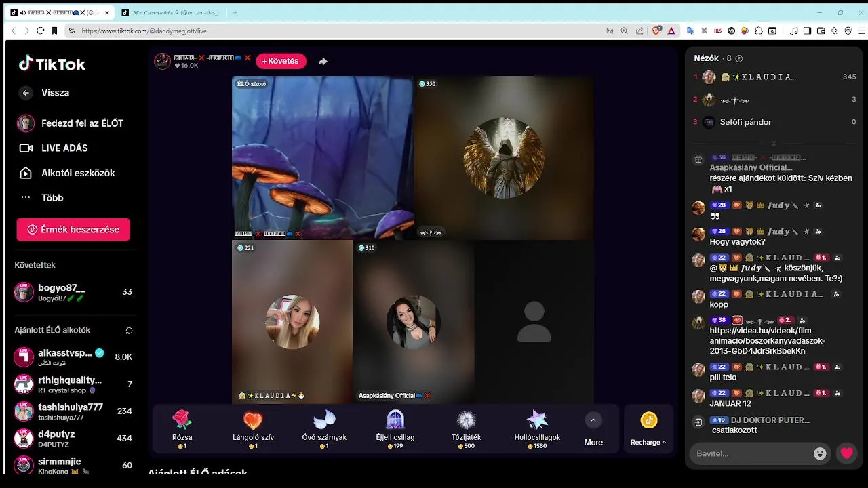
Task: Expand More gifts
Action: pyautogui.click(x=593, y=429)
